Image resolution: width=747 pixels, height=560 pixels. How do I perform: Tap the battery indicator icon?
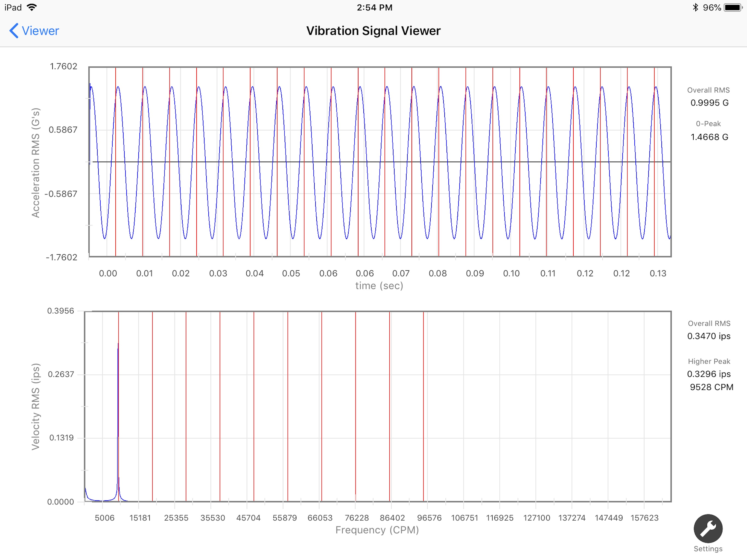[x=733, y=7]
